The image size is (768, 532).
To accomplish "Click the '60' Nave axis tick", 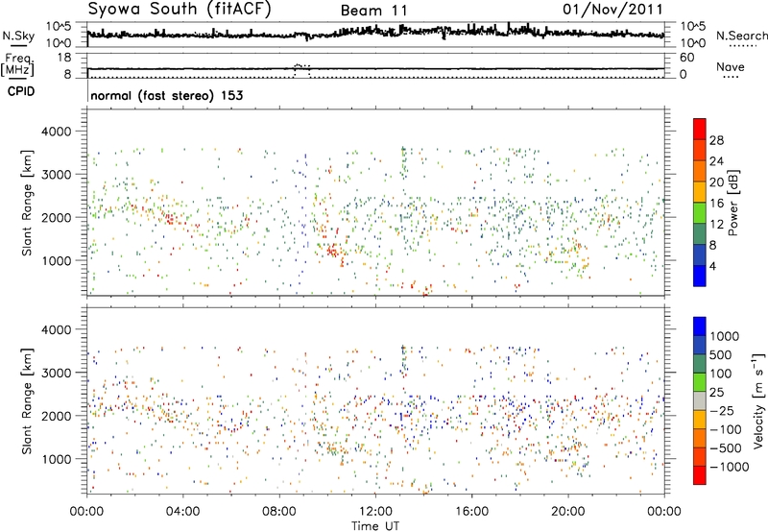I will pos(686,58).
